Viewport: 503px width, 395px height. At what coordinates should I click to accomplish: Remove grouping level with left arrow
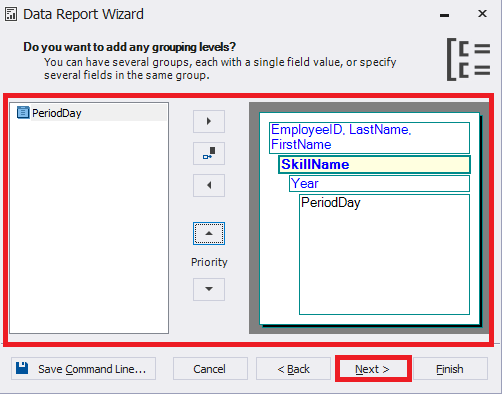[209, 185]
